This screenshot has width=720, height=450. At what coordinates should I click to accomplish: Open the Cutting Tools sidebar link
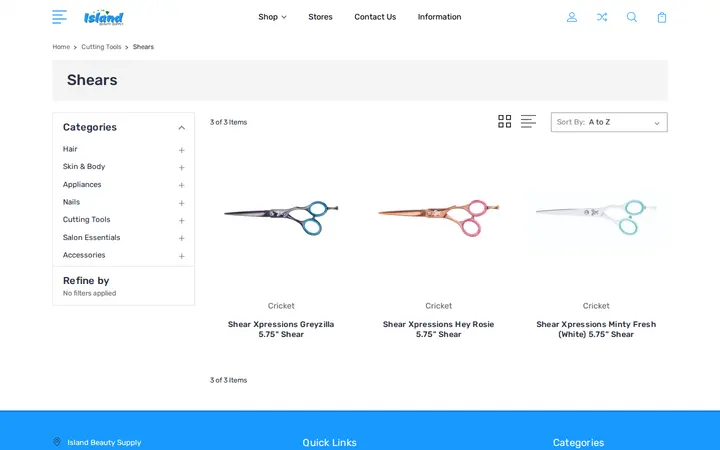(x=86, y=219)
